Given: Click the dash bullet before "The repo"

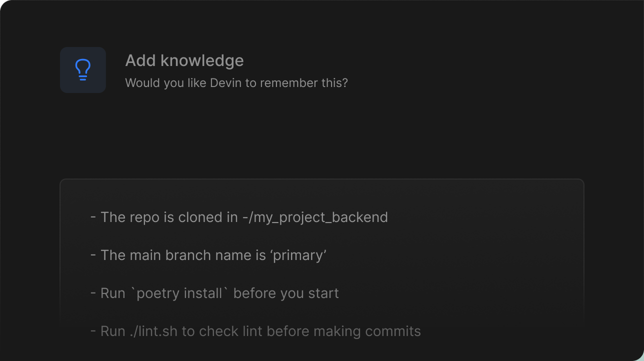Looking at the screenshot, I should [93, 217].
